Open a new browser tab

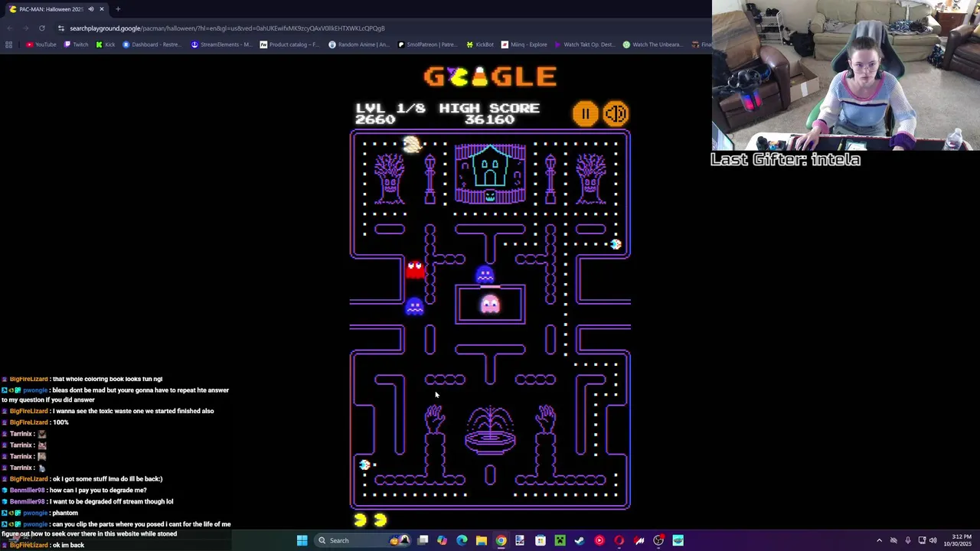tap(118, 9)
